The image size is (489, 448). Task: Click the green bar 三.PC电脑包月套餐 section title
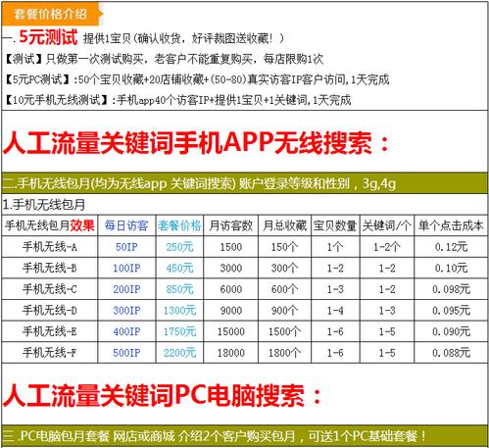[x=245, y=435]
